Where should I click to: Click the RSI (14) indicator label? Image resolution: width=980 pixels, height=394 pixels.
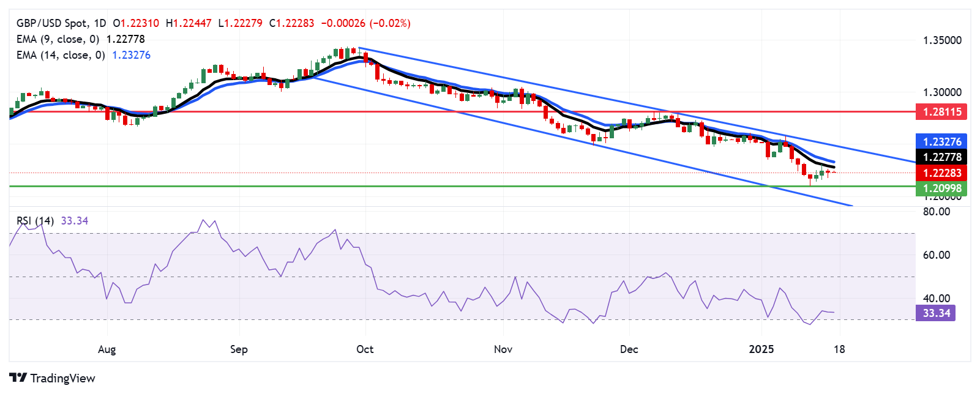tap(36, 221)
